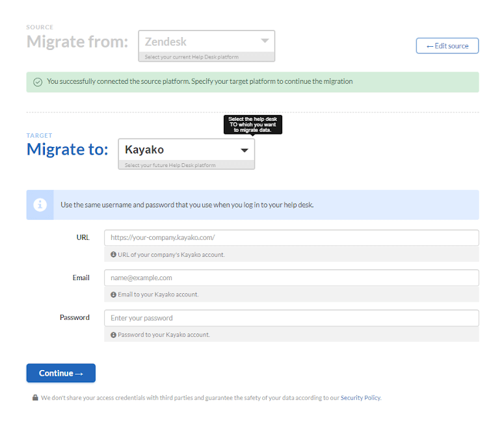Click the black help desk tooltip
The height and width of the screenshot is (431, 504).
(x=252, y=125)
